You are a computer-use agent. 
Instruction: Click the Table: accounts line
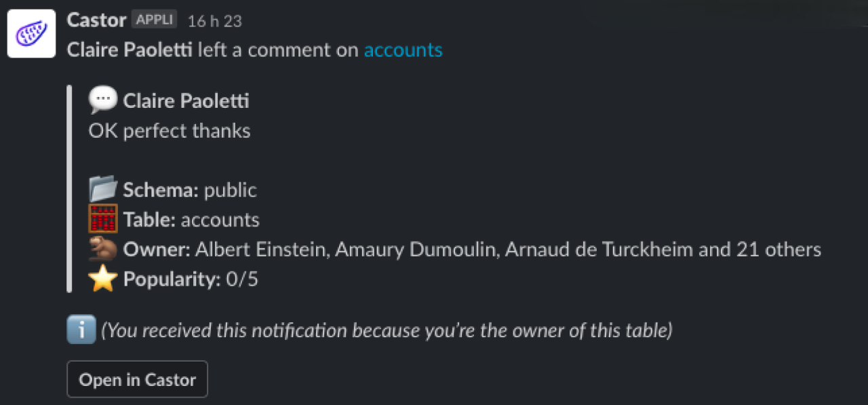pyautogui.click(x=191, y=220)
